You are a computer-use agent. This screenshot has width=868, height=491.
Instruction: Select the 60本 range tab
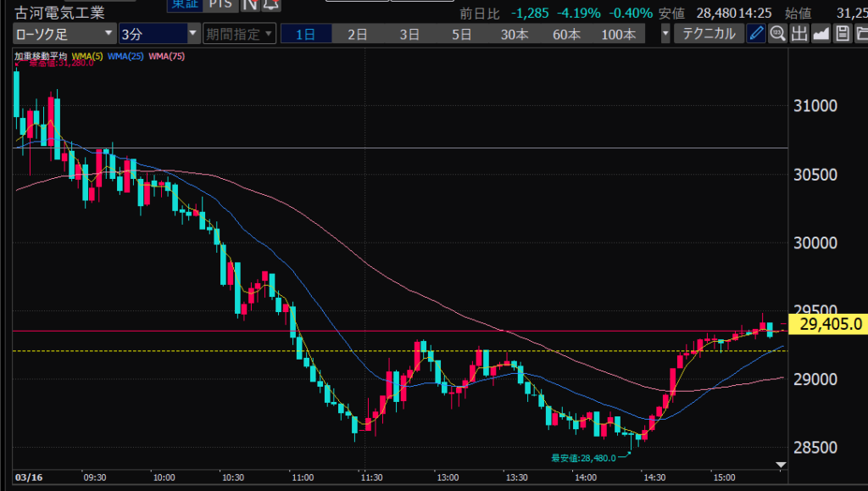click(x=566, y=34)
